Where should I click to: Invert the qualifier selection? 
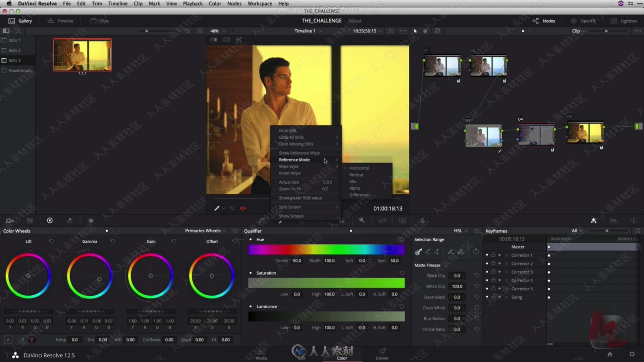(x=476, y=252)
